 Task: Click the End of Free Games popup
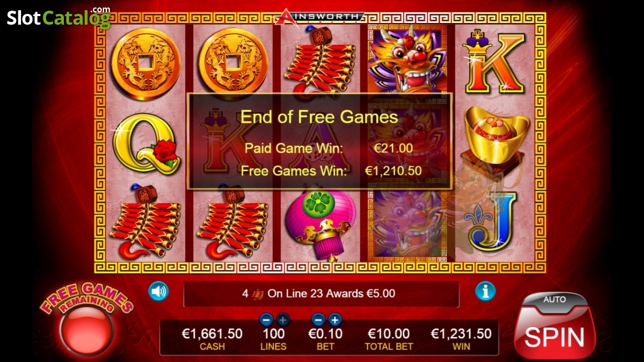point(319,141)
